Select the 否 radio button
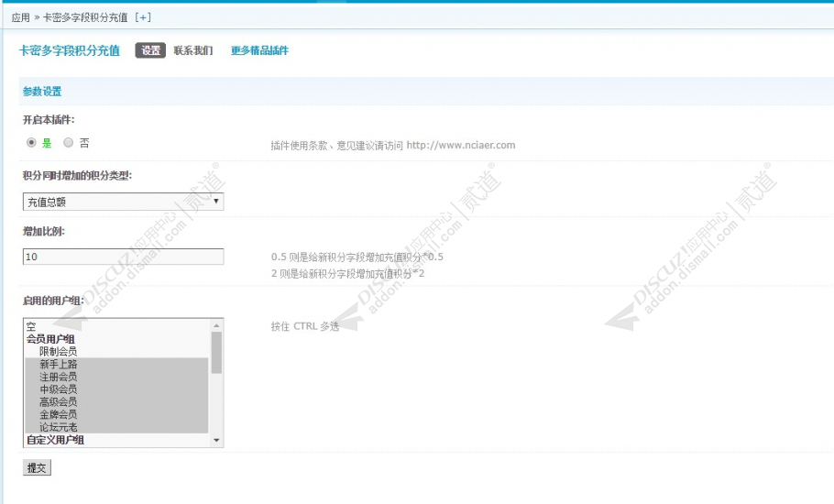834x504 pixels. coord(68,142)
